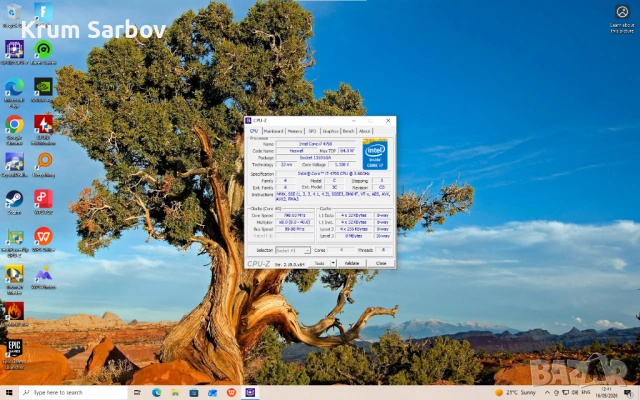The image size is (640, 400).
Task: Open Task View on taskbar
Action: coord(137,393)
